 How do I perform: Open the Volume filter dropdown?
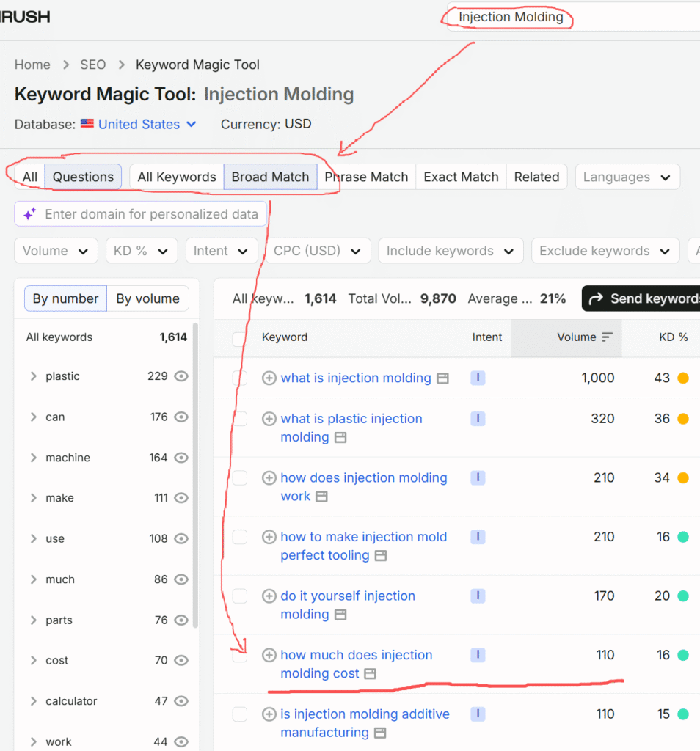point(56,251)
